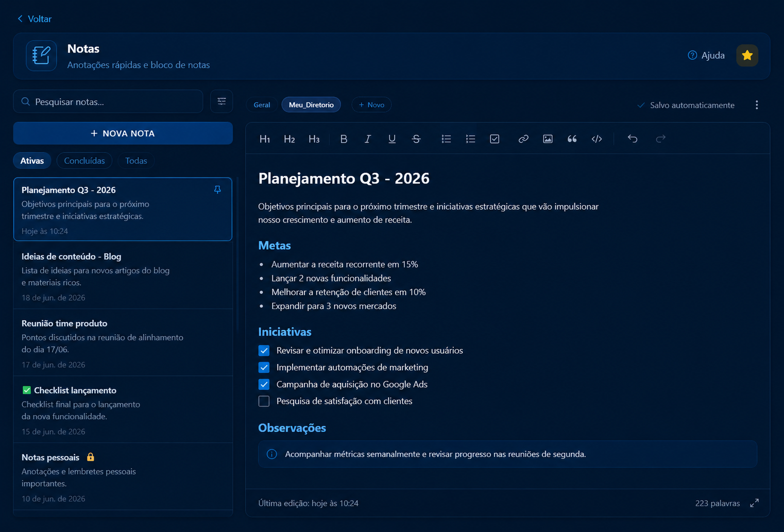784x532 pixels.
Task: Undo the last edit
Action: point(633,139)
